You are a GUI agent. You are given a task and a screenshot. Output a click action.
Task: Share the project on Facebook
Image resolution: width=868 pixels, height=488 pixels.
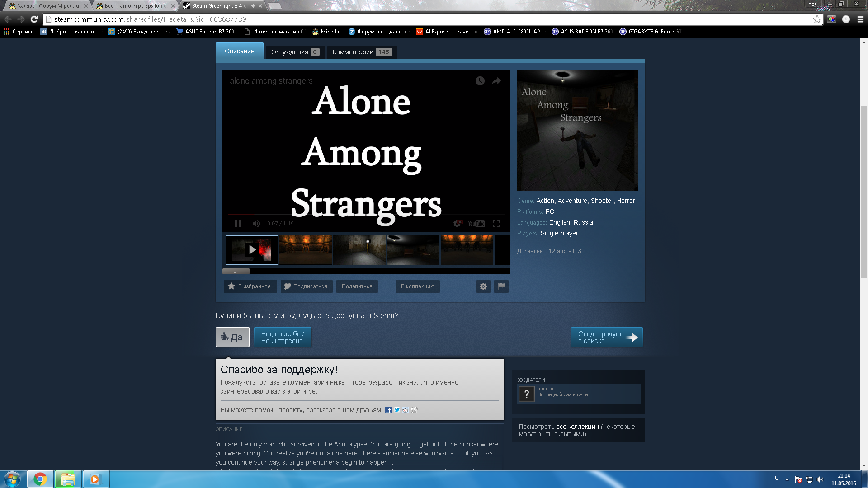click(388, 410)
